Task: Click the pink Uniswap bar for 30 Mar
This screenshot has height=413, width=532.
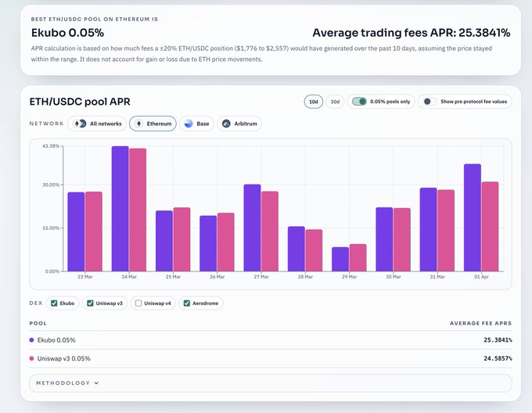Action: tap(402, 239)
